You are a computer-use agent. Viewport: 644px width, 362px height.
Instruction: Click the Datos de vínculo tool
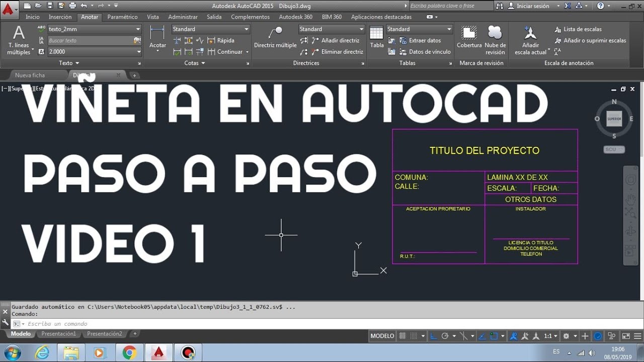(x=425, y=52)
